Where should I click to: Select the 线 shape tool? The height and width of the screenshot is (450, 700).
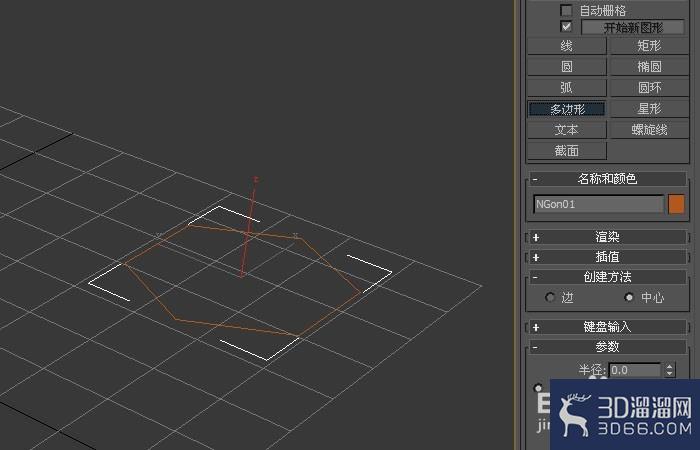[x=567, y=46]
